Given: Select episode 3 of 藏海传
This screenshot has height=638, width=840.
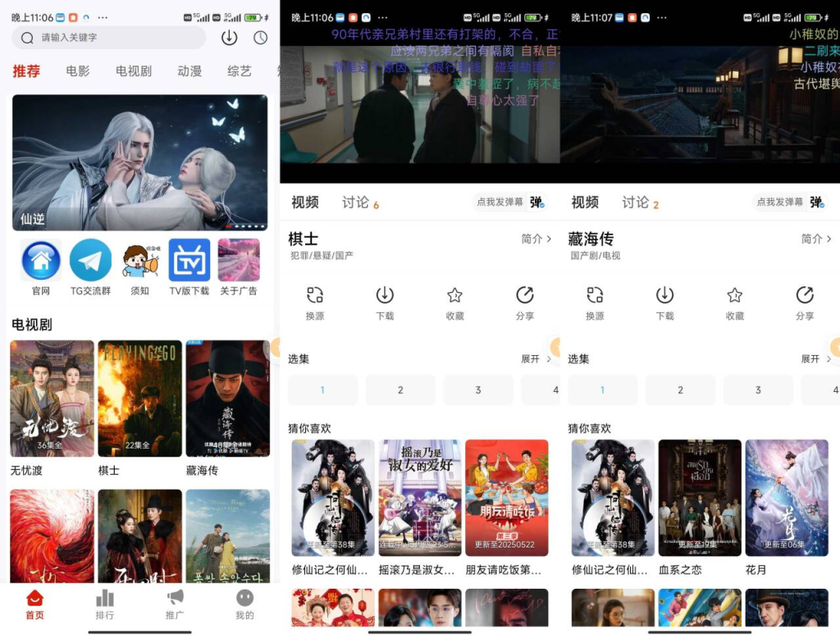Looking at the screenshot, I should pos(758,390).
